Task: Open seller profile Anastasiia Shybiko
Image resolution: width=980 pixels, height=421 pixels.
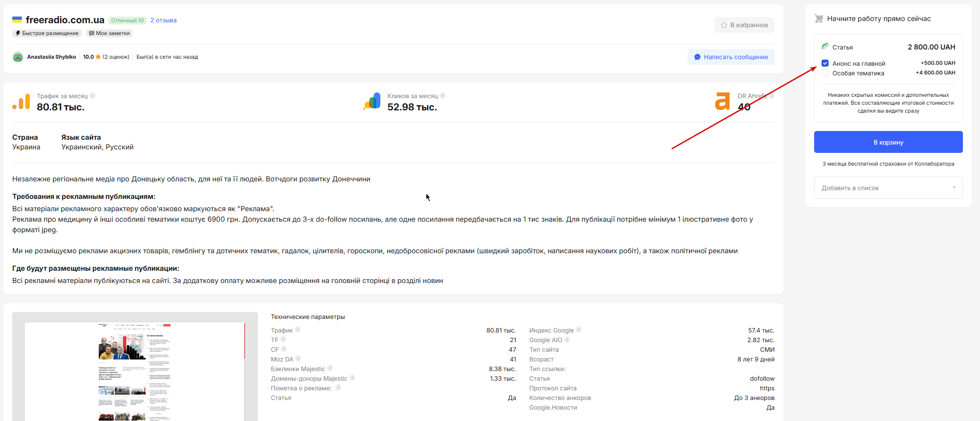Action: [x=52, y=57]
